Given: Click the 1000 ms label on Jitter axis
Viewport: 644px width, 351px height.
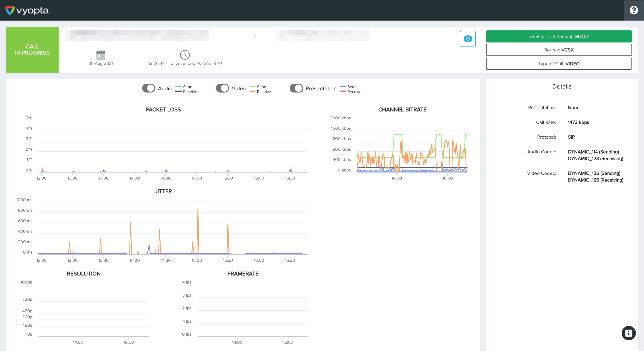Looking at the screenshot, I should pos(24,200).
